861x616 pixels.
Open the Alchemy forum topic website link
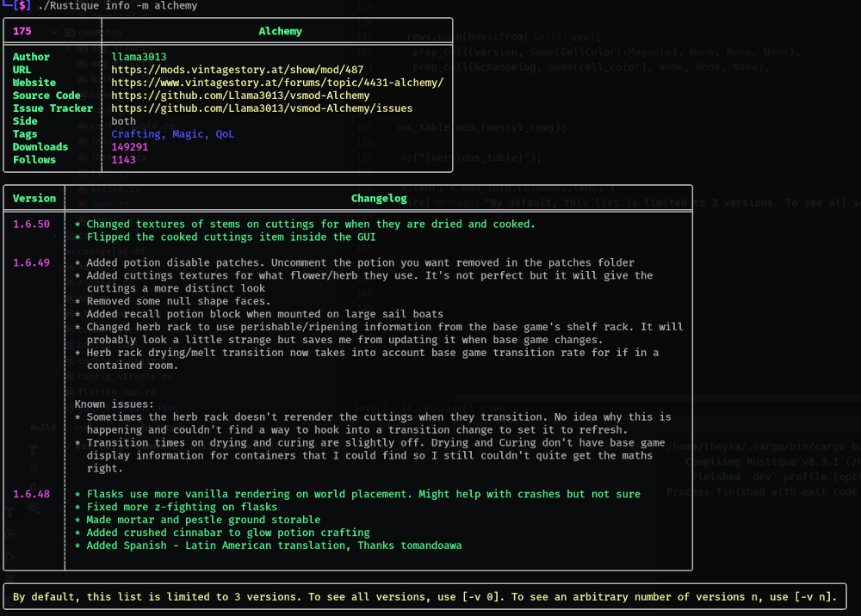(x=277, y=83)
